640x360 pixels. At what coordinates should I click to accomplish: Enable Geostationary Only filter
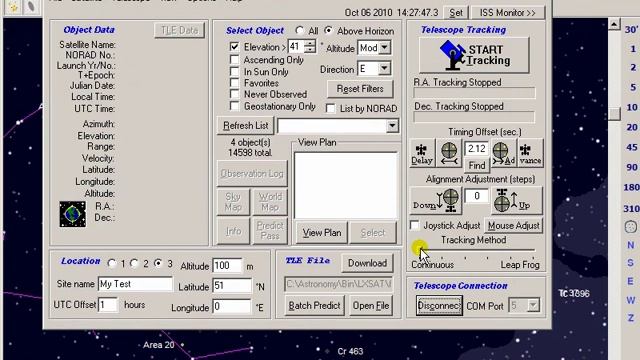click(234, 106)
